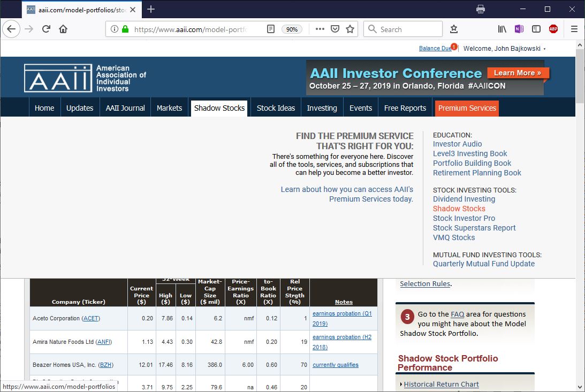Open the Welcome, John Bajkowski account menu
Viewport: 585px width, 392px height.
[x=504, y=48]
